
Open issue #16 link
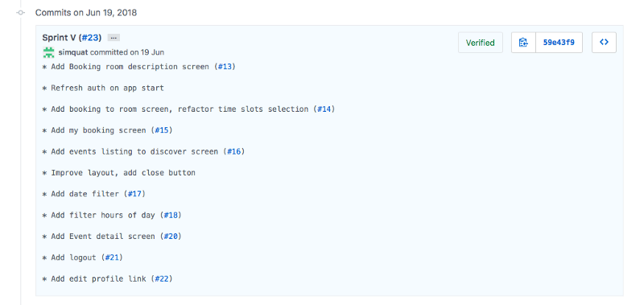233,152
